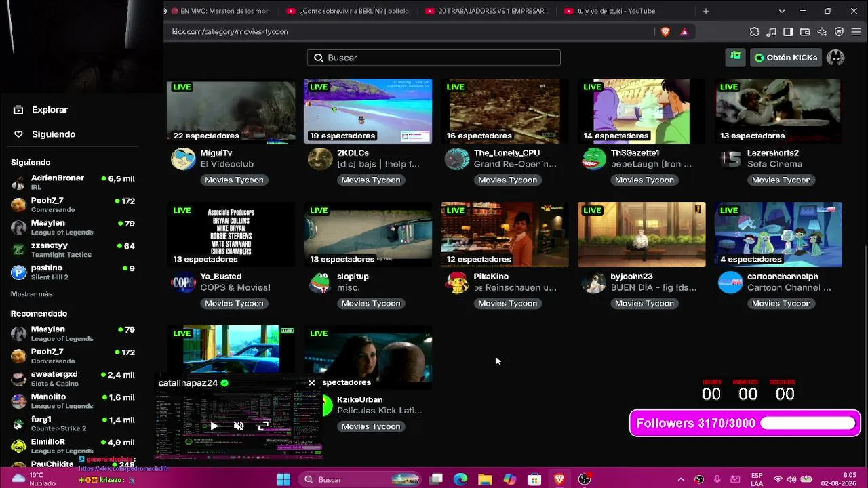Open zzanotyy channel in the sidebar
868x488 pixels.
click(73, 249)
